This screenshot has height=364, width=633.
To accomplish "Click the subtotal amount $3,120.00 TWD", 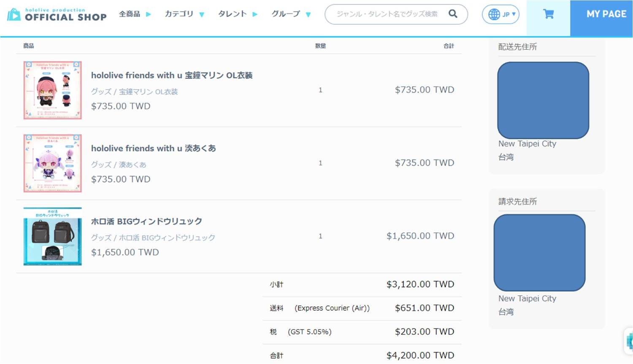I will coord(420,284).
